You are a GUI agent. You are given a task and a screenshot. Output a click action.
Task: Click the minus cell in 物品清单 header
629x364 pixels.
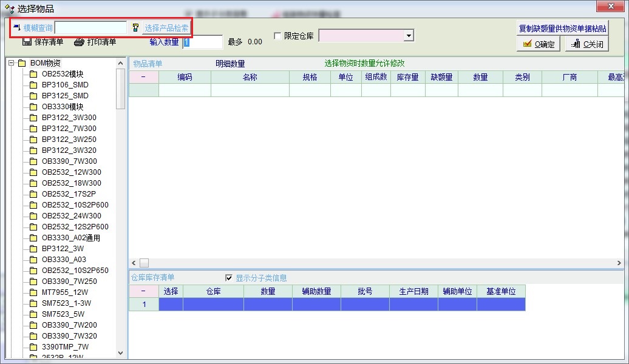143,77
